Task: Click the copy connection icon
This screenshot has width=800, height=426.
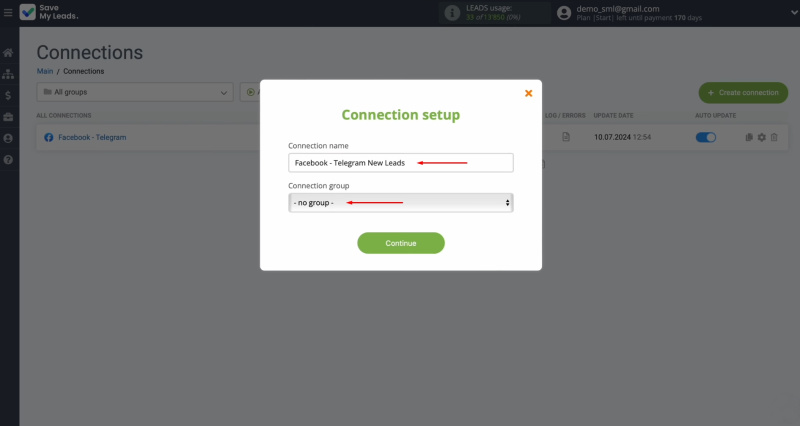Action: [x=749, y=137]
